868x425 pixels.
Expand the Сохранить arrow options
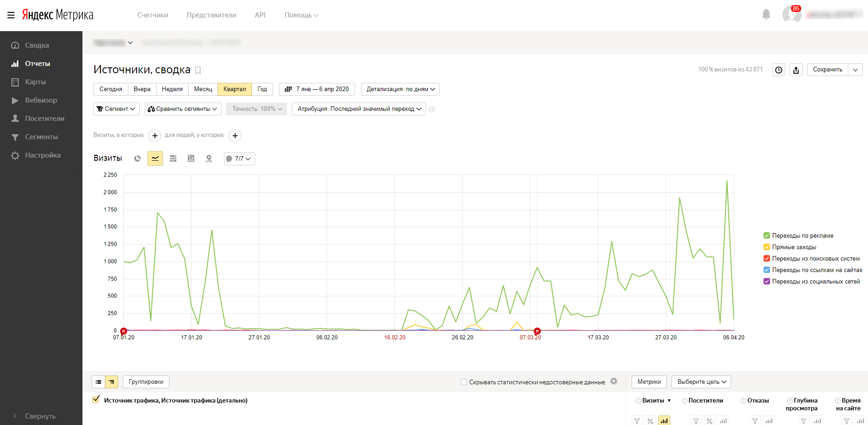point(855,70)
